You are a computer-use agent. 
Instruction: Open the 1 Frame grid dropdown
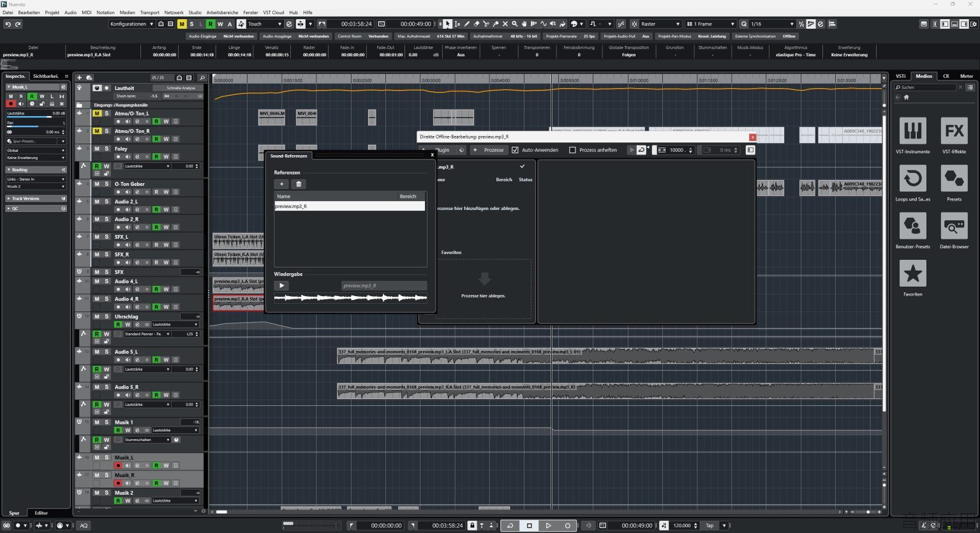(710, 24)
